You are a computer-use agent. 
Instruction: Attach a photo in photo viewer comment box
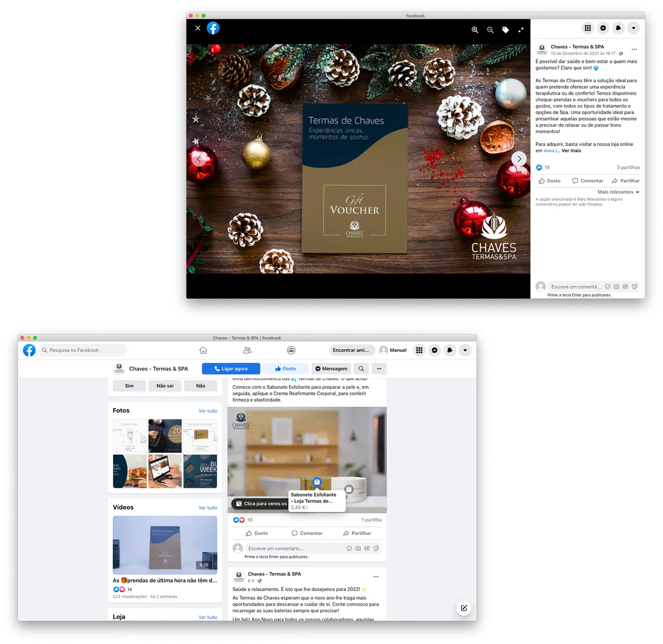click(x=617, y=287)
